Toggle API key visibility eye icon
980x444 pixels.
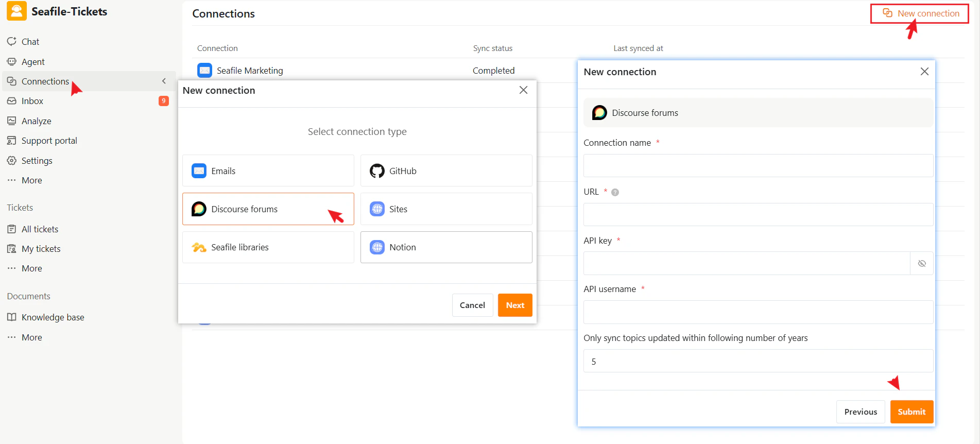pos(922,263)
